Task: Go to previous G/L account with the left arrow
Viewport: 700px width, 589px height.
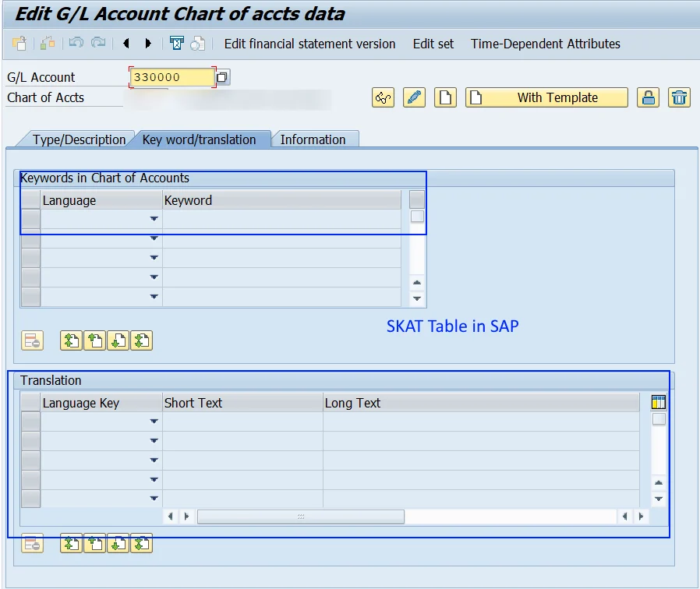Action: point(126,44)
